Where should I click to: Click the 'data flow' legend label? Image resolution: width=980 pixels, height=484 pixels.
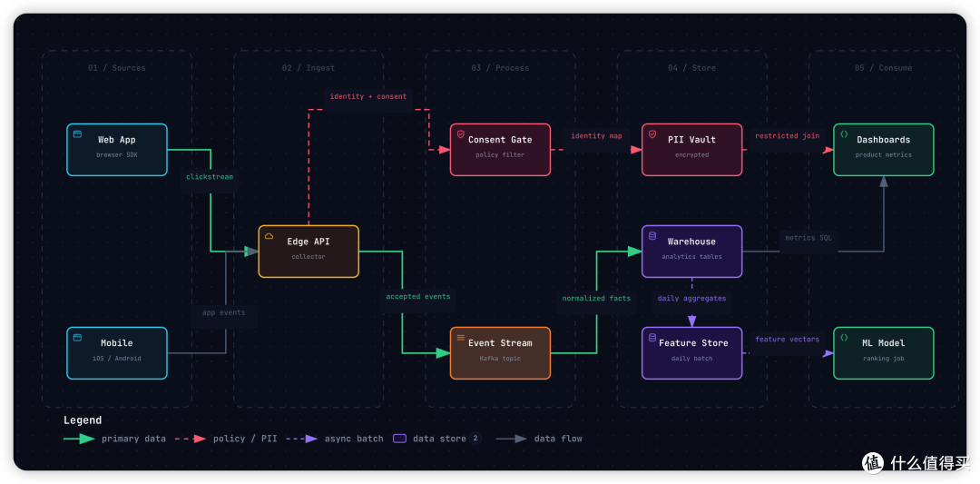558,439
